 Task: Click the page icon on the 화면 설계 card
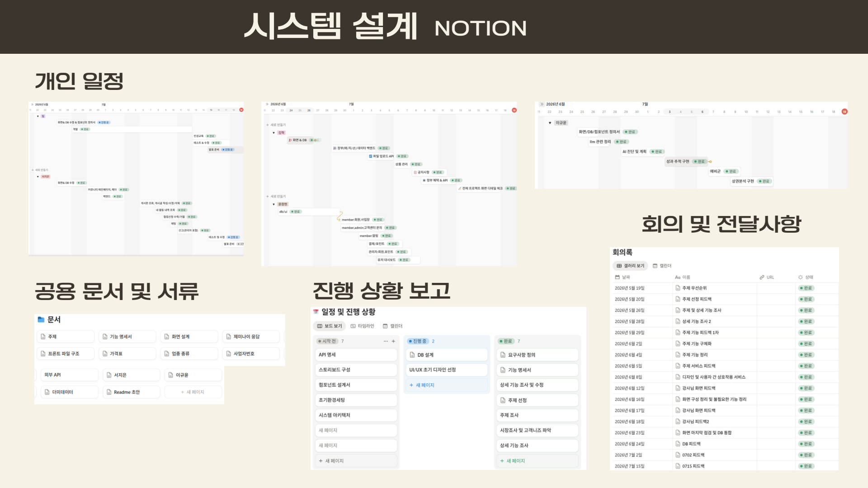point(167,337)
